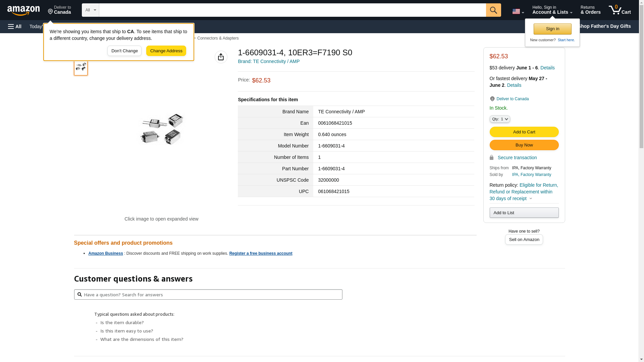Click the Secure transaction lock link

pos(517,158)
